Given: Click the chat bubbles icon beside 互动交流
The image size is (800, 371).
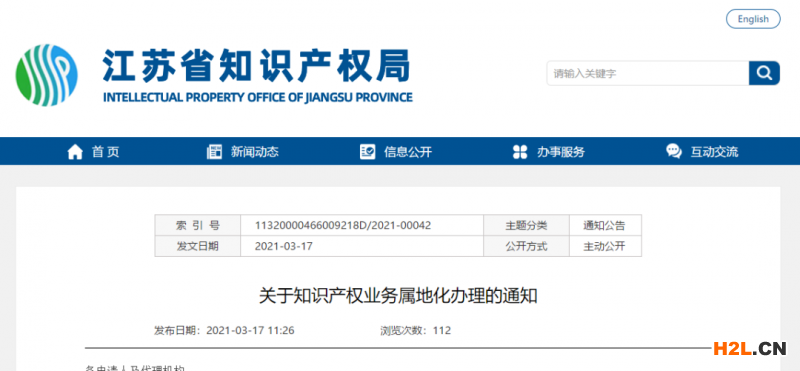Looking at the screenshot, I should coord(674,152).
